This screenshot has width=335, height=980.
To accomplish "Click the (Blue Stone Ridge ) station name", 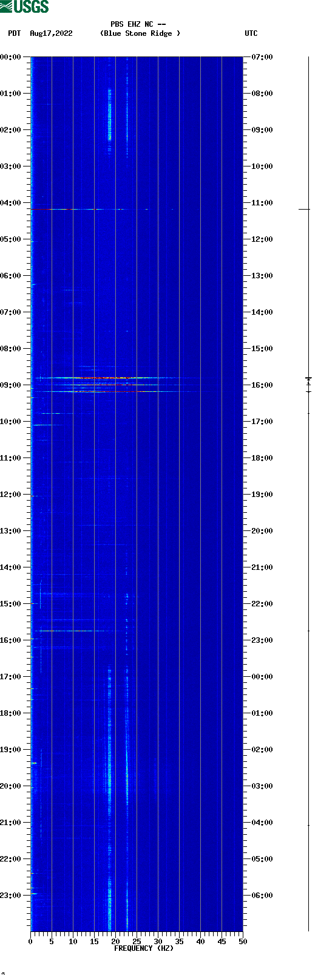I will 140,33.
